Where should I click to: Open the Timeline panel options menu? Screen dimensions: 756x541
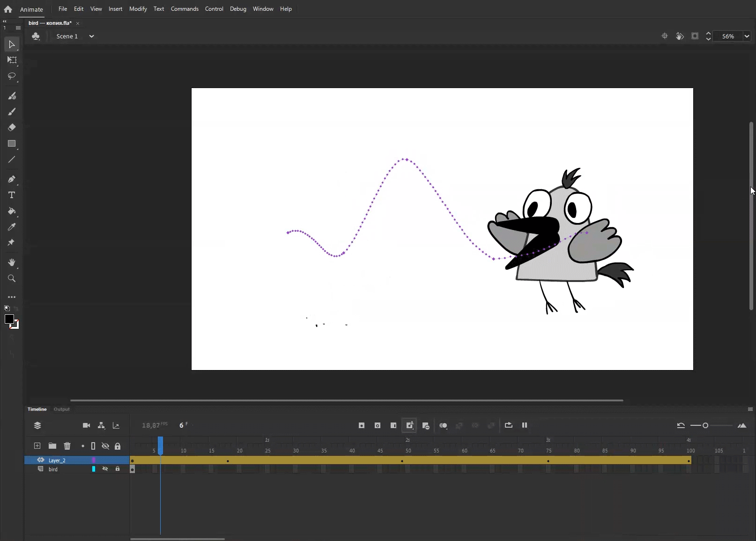[750, 409]
